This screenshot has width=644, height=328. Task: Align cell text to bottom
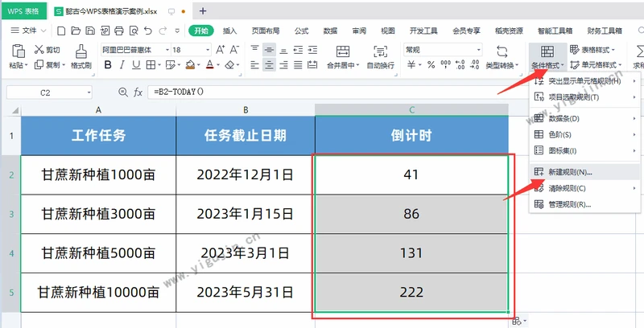coord(283,50)
